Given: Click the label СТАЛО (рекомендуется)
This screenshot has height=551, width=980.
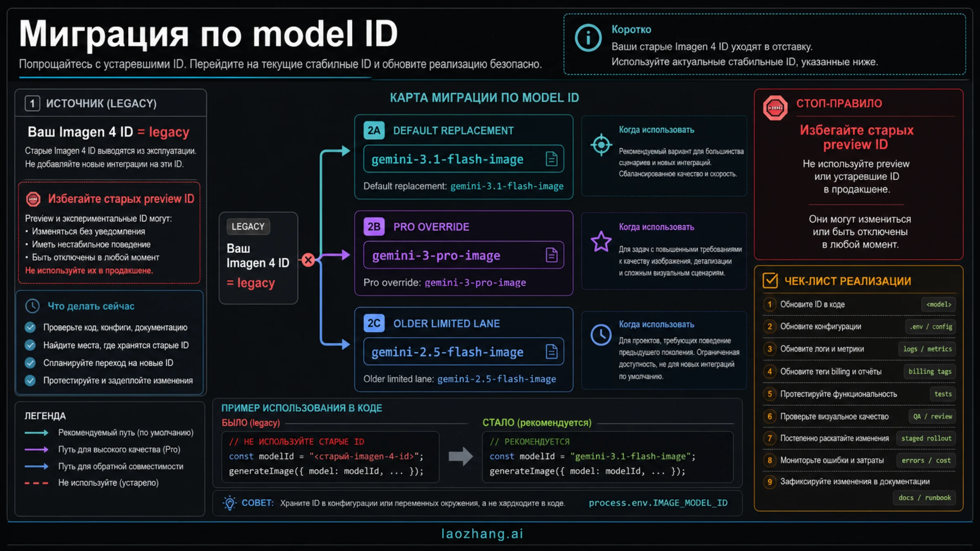Looking at the screenshot, I should coord(537,423).
